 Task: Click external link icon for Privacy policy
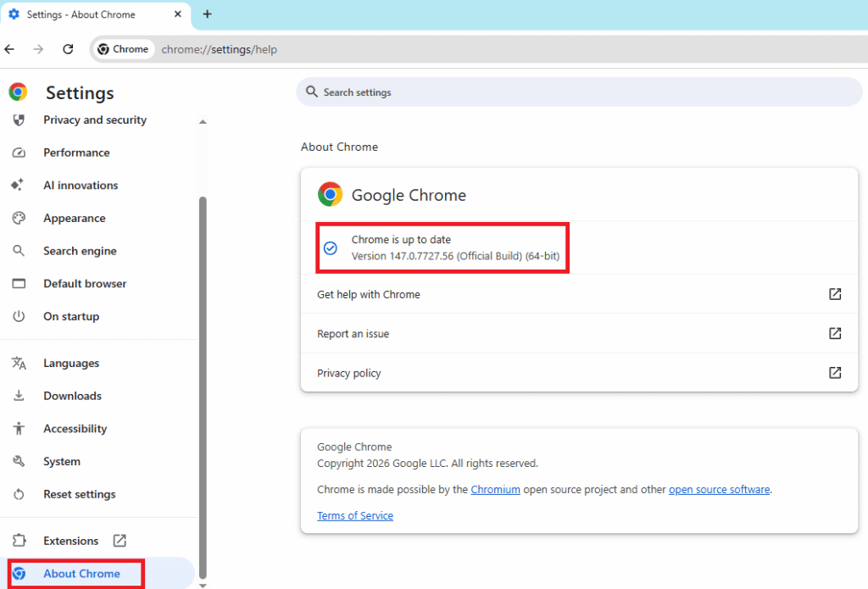click(835, 373)
